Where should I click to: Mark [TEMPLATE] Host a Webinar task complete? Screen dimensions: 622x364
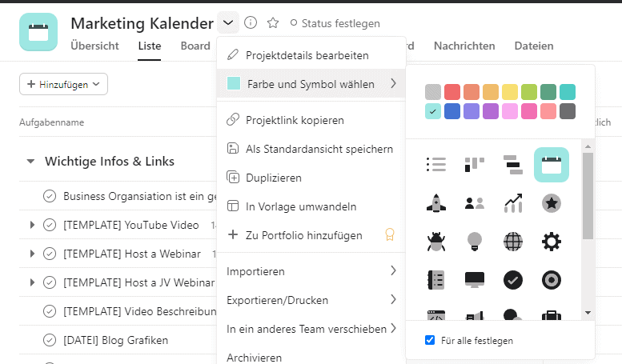(x=50, y=254)
